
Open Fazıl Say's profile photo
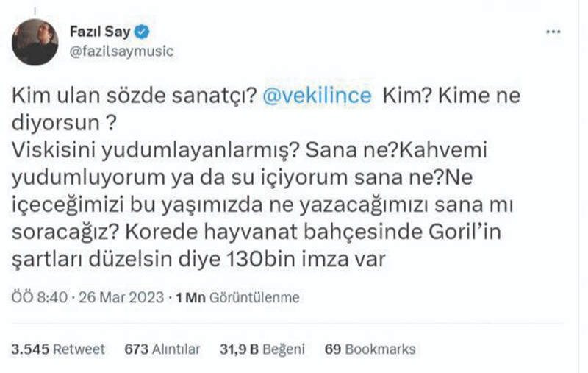(x=35, y=41)
